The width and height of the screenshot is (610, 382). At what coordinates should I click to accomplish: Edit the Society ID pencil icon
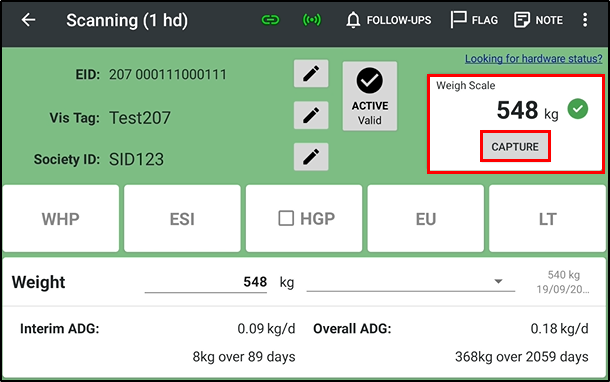coord(311,157)
